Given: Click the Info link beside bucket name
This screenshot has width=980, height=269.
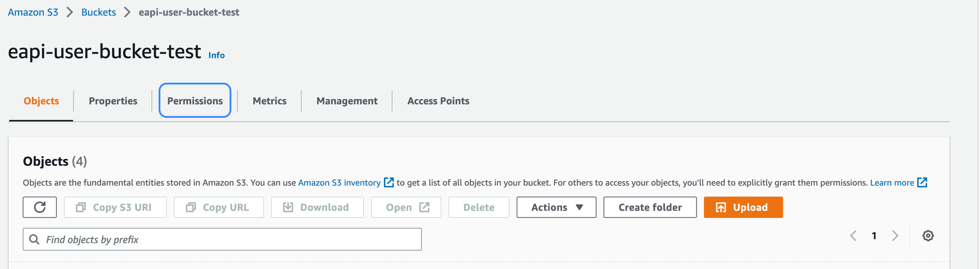Looking at the screenshot, I should tap(216, 55).
